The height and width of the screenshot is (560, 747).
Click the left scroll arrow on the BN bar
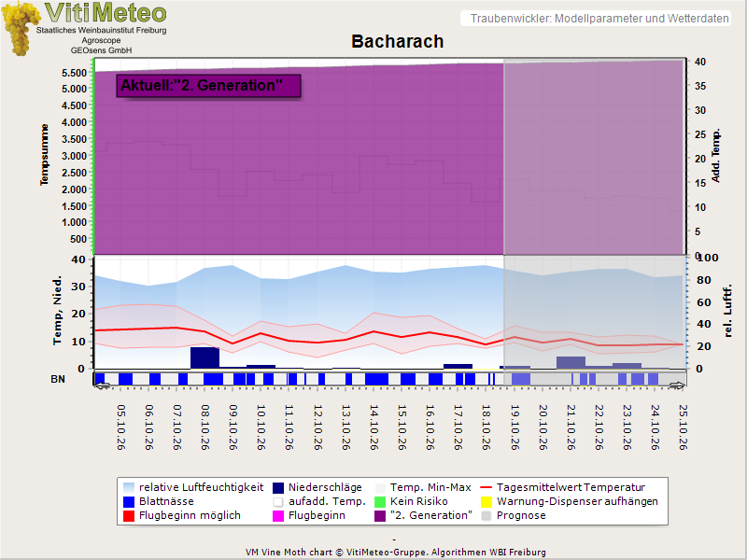(x=102, y=385)
